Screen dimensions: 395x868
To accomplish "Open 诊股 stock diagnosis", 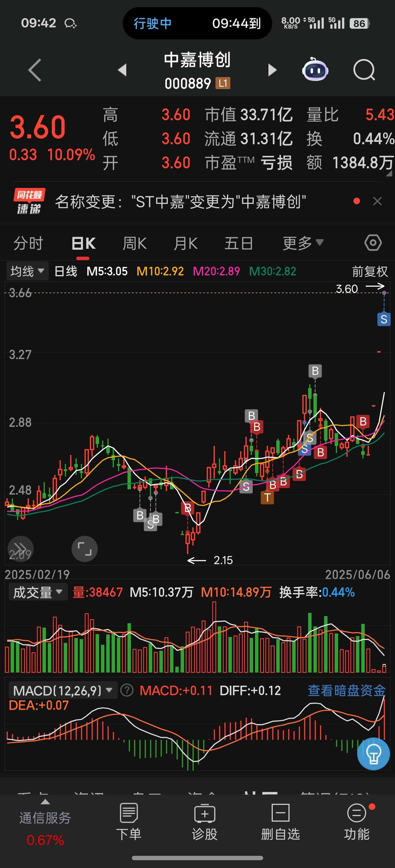I will pyautogui.click(x=204, y=821).
